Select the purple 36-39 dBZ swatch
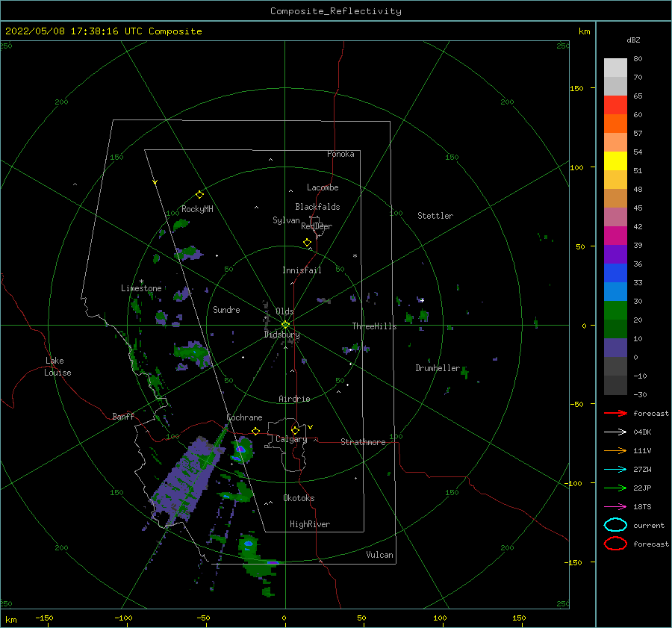Image resolution: width=672 pixels, height=628 pixels. 615,254
